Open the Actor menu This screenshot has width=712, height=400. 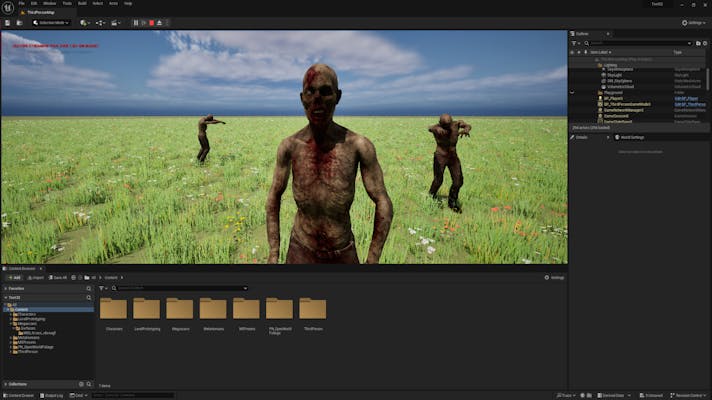113,3
